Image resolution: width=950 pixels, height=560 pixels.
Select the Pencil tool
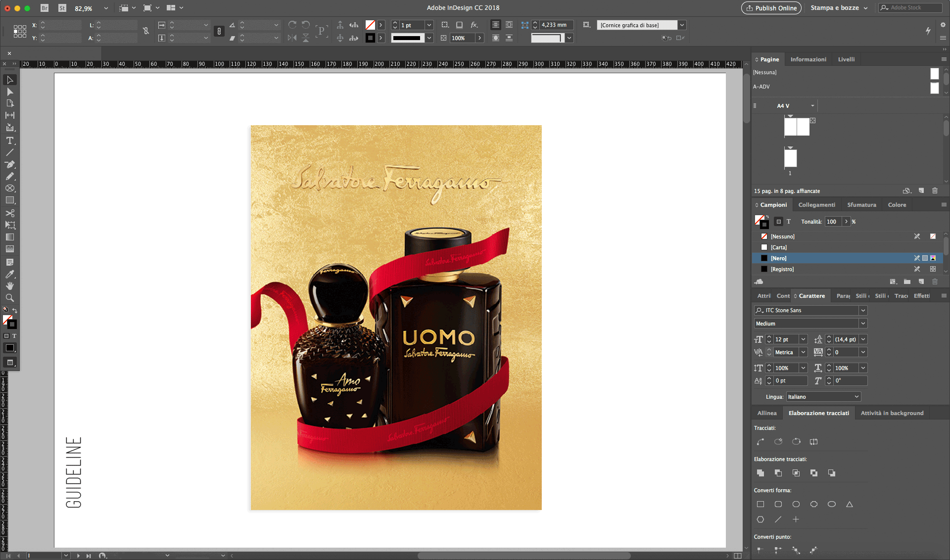[x=10, y=176]
